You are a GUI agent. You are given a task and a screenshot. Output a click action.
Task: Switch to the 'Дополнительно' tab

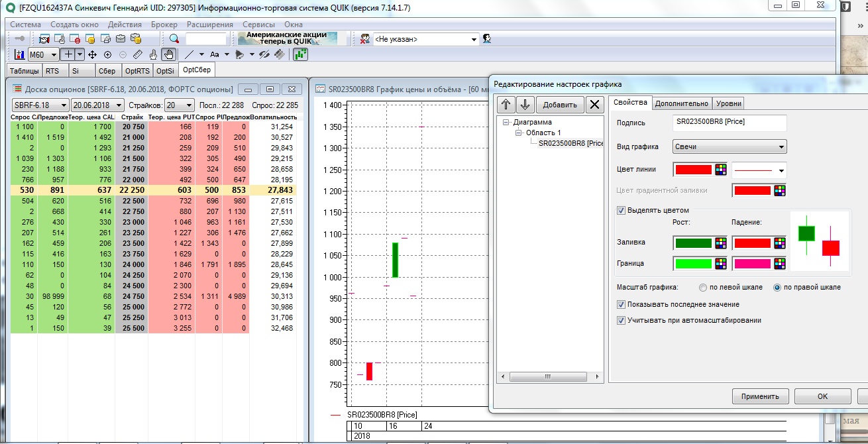682,103
